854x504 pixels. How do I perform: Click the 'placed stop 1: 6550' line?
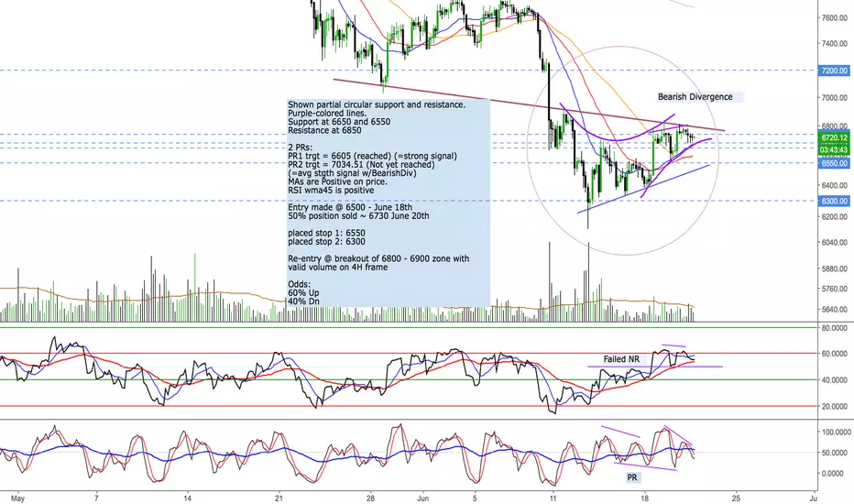(326, 233)
